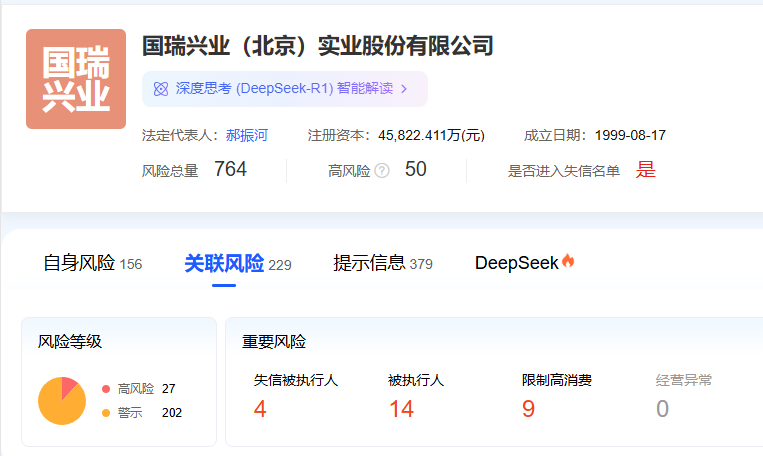This screenshot has width=763, height=456.
Task: Click company name 国瑞兴业（北京）实业股份有限公司
Action: pos(318,46)
